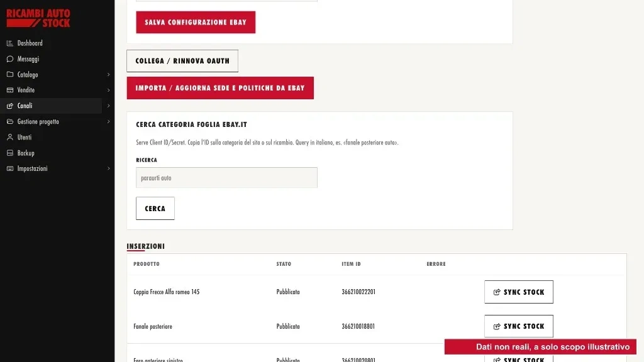This screenshot has width=644, height=362.
Task: Click the Gestione progetto folder icon
Action: click(10, 121)
